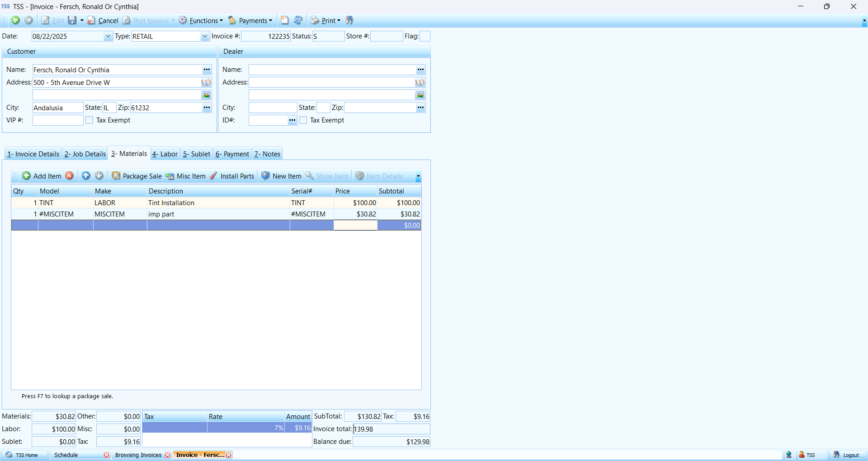
Task: Open the Type RETAIL dropdown
Action: coord(205,37)
